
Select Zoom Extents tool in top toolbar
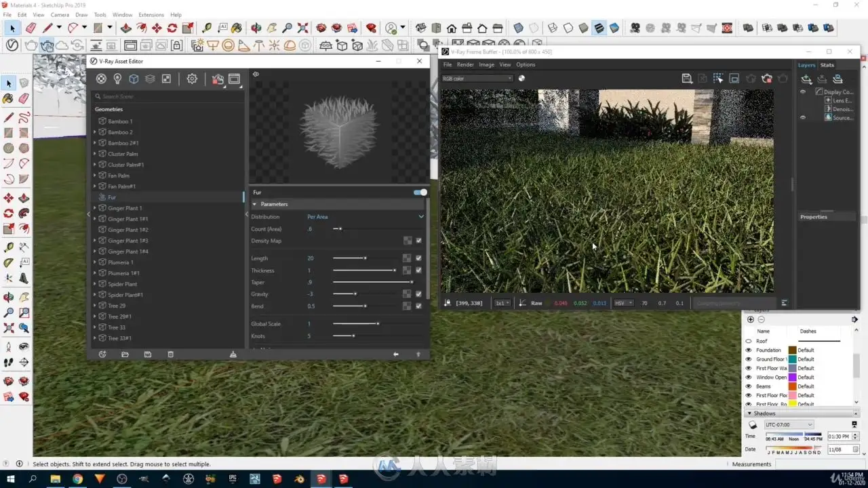pyautogui.click(x=303, y=28)
